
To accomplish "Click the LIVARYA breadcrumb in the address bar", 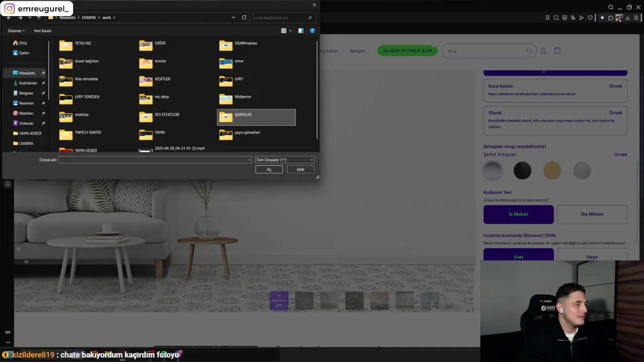I will click(89, 18).
